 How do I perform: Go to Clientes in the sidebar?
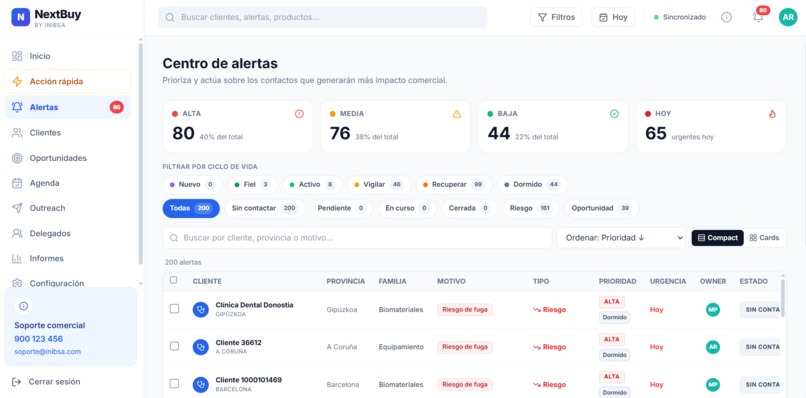(67, 133)
